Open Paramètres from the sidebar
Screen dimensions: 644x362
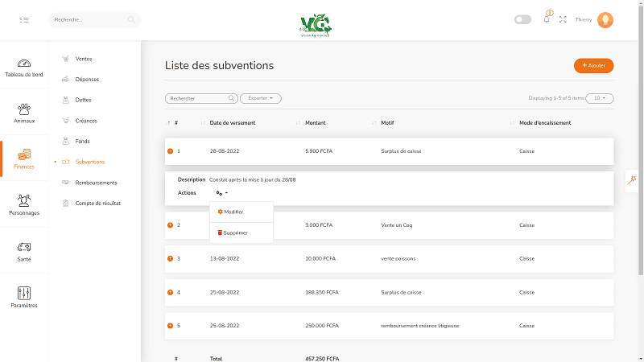[24, 297]
